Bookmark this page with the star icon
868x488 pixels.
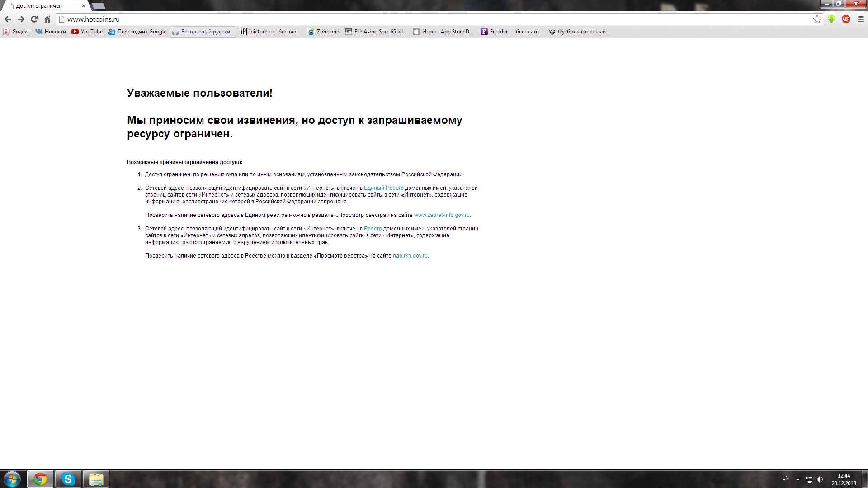point(817,19)
